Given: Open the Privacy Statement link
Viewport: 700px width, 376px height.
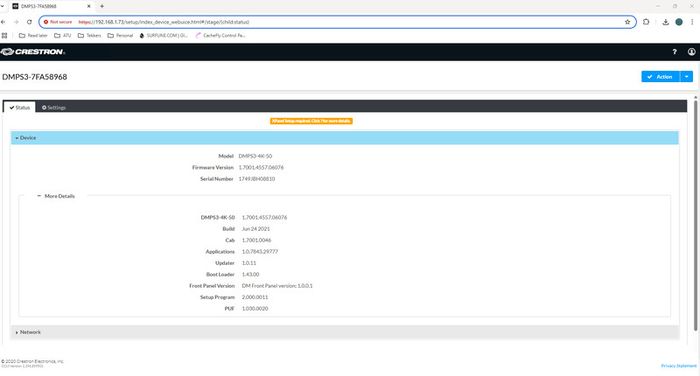Looking at the screenshot, I should click(679, 366).
